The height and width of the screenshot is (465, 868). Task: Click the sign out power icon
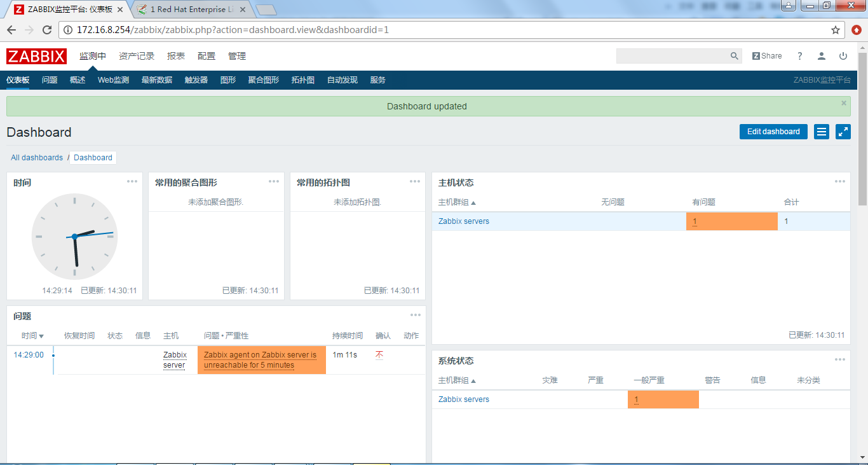coord(843,56)
